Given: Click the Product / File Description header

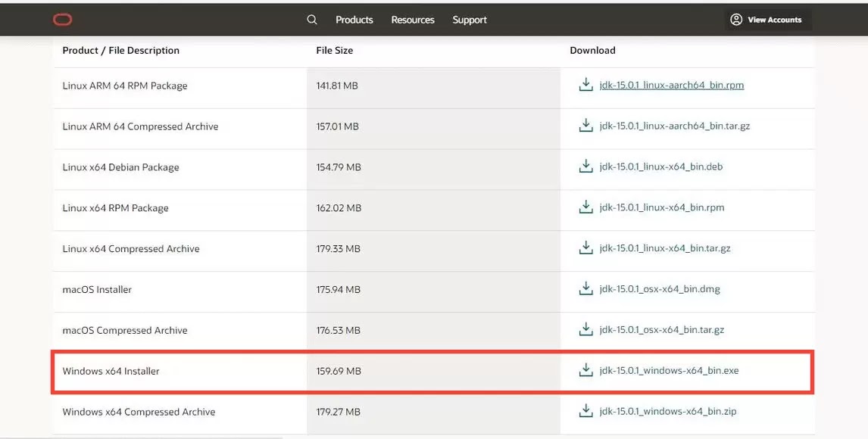Looking at the screenshot, I should (x=120, y=50).
